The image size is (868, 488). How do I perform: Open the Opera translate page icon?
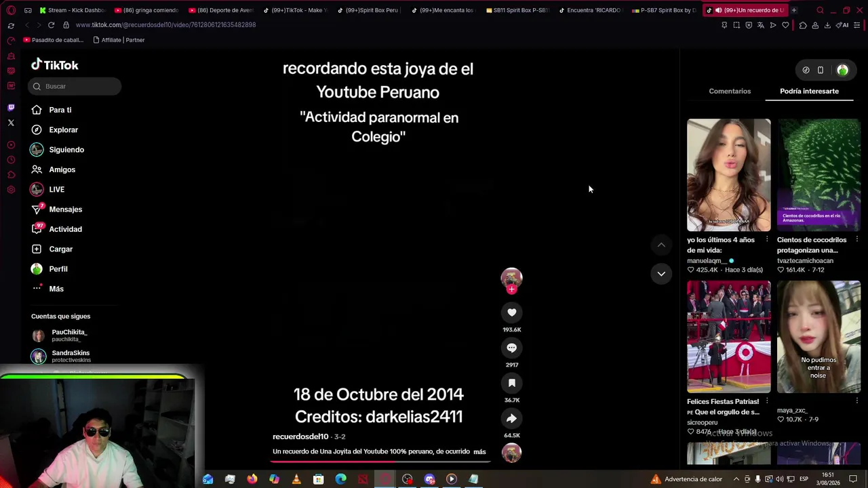761,25
